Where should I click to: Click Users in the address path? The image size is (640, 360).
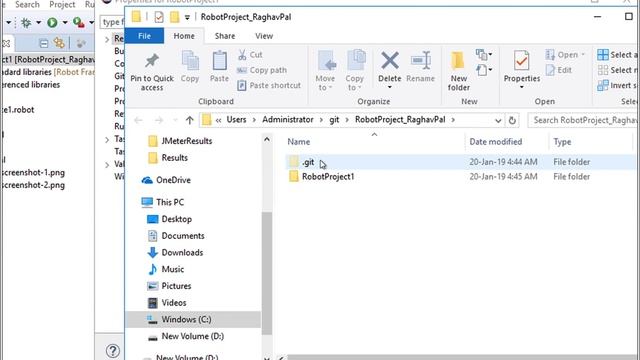pos(236,120)
